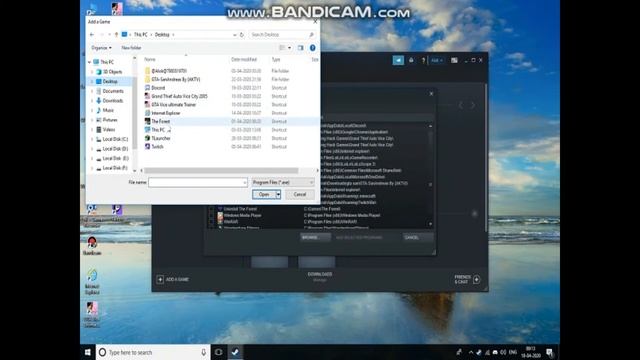The image size is (640, 360).
Task: Go up one folder level
Action: 116,35
